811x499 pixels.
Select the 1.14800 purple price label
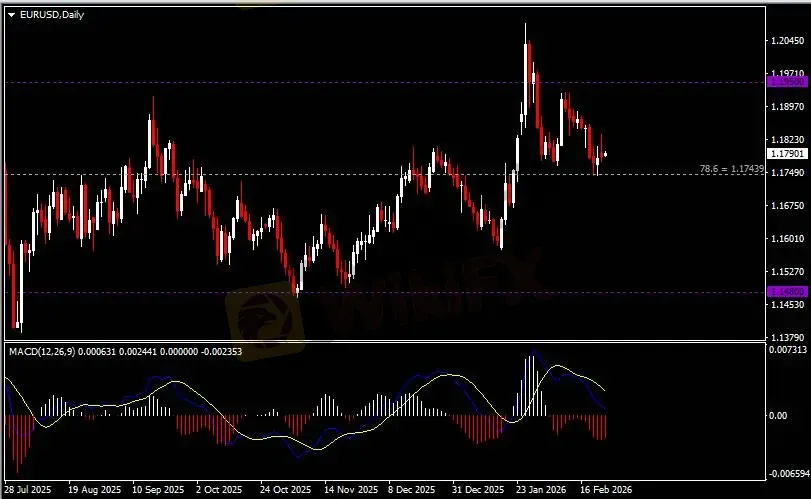point(787,292)
